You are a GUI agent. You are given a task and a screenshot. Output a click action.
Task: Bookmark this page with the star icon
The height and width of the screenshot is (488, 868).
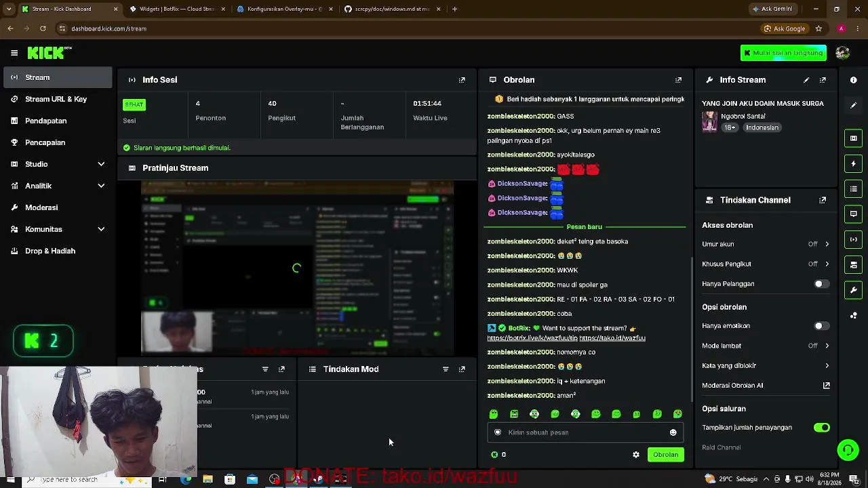pyautogui.click(x=818, y=28)
